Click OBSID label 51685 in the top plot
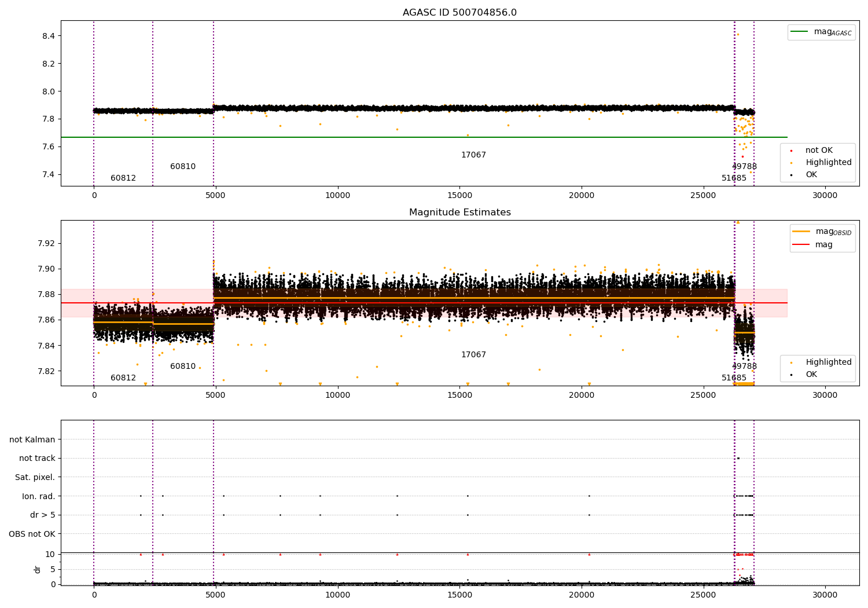Screen dimensions: 868x608 (734, 178)
